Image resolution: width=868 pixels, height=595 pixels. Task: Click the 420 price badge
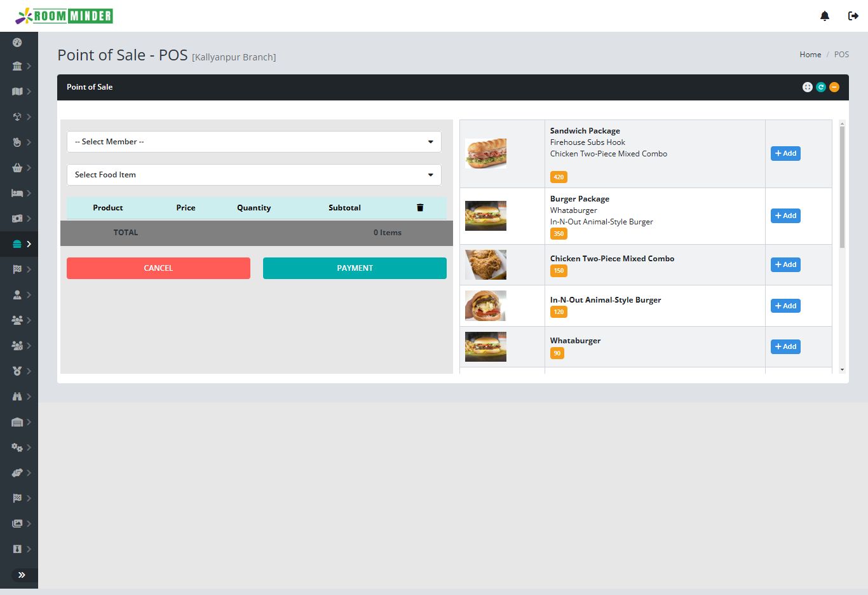(559, 177)
